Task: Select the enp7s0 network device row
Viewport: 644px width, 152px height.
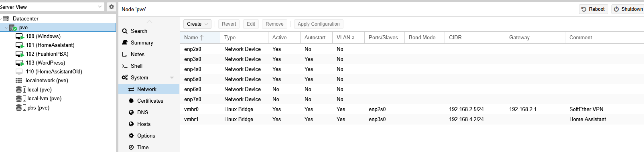Action: (x=412, y=99)
